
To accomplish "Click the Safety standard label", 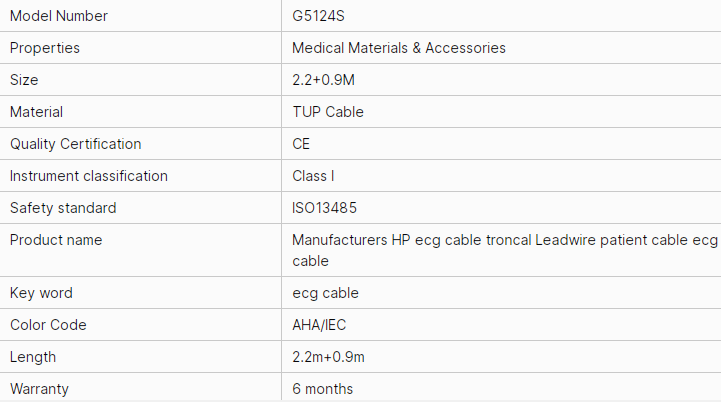I will click(63, 208).
